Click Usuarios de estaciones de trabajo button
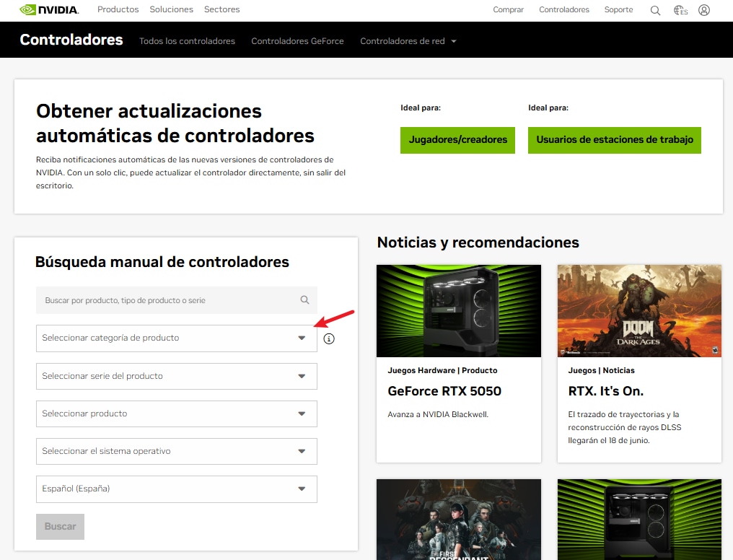The height and width of the screenshot is (560, 733). (x=614, y=140)
